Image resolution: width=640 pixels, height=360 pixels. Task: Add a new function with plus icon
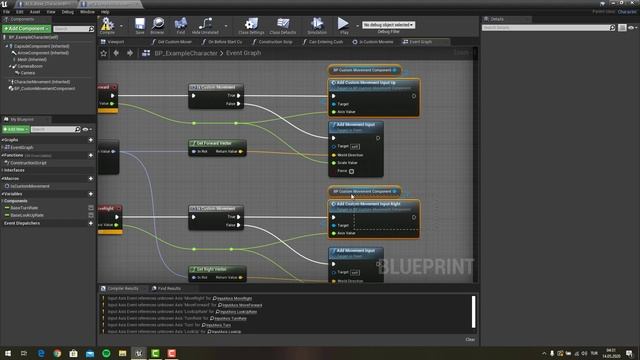point(91,156)
